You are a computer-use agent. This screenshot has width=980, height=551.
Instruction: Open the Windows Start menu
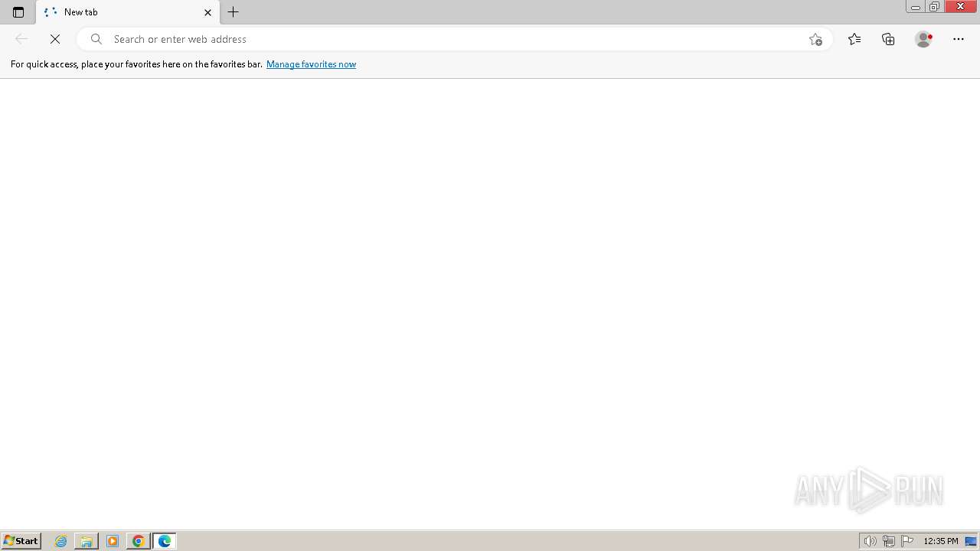(21, 541)
